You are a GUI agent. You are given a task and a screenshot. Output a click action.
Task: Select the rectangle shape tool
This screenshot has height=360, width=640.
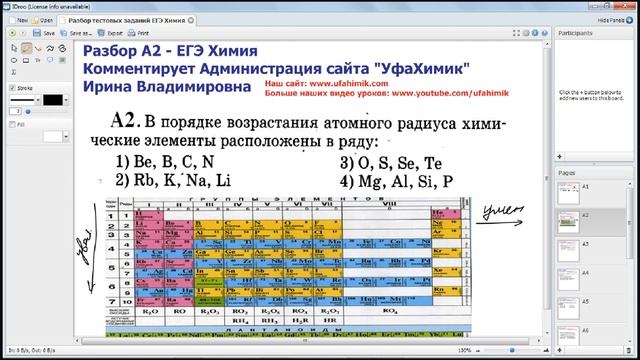26,60
